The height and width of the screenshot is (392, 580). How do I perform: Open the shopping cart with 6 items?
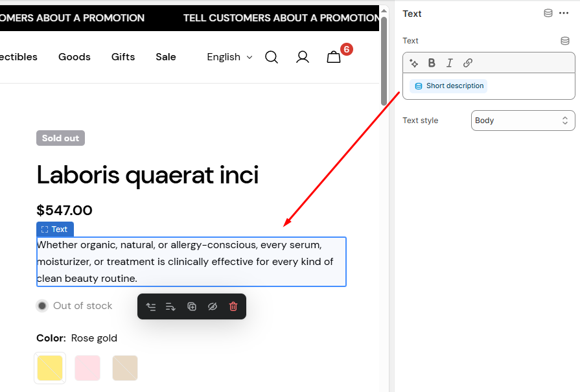[x=334, y=57]
